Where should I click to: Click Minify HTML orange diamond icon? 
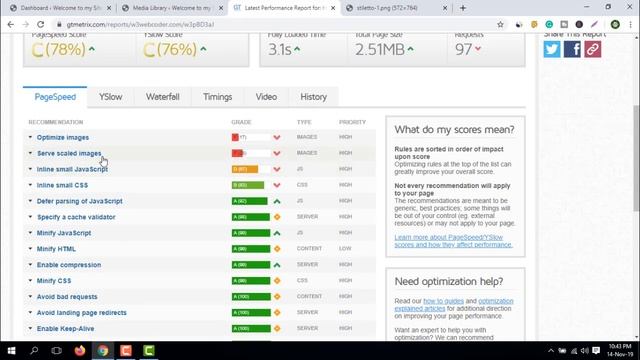pos(277,249)
